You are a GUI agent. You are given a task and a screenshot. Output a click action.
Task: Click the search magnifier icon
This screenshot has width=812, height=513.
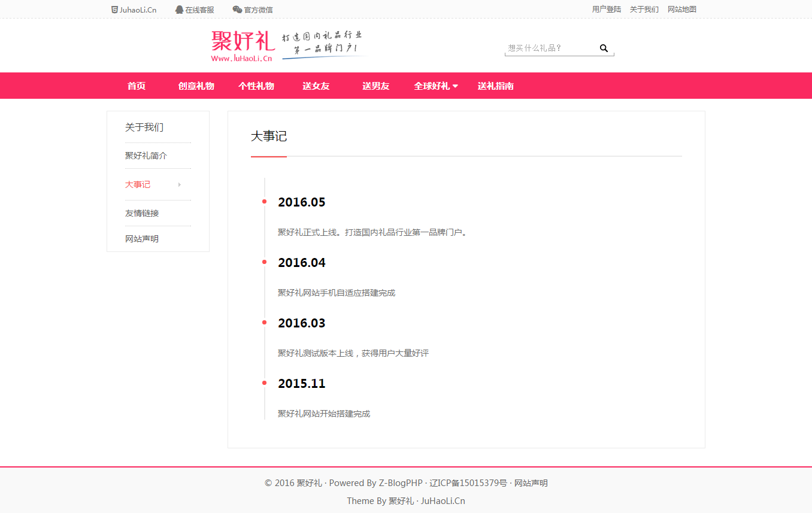(604, 48)
